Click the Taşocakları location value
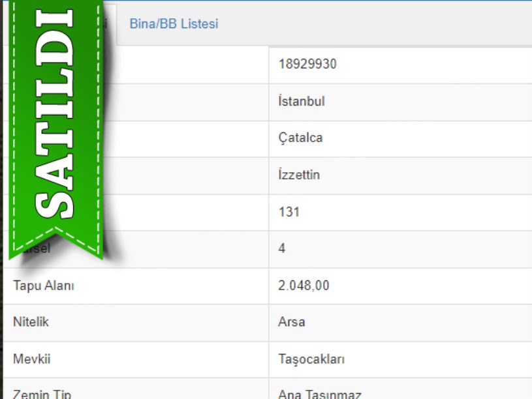Viewport: 532px width, 399px height. (311, 359)
